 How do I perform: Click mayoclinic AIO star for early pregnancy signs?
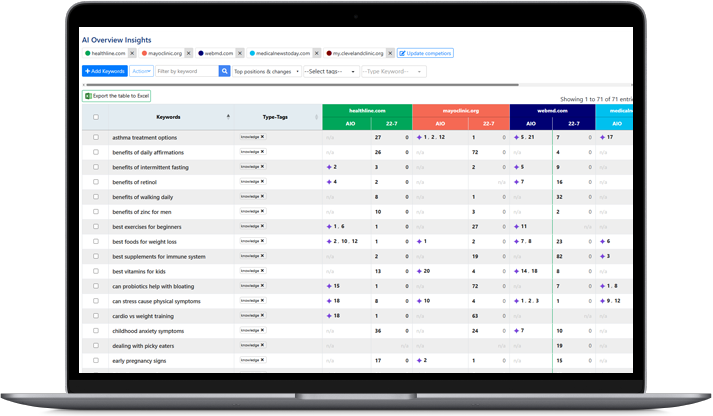pyautogui.click(x=419, y=360)
